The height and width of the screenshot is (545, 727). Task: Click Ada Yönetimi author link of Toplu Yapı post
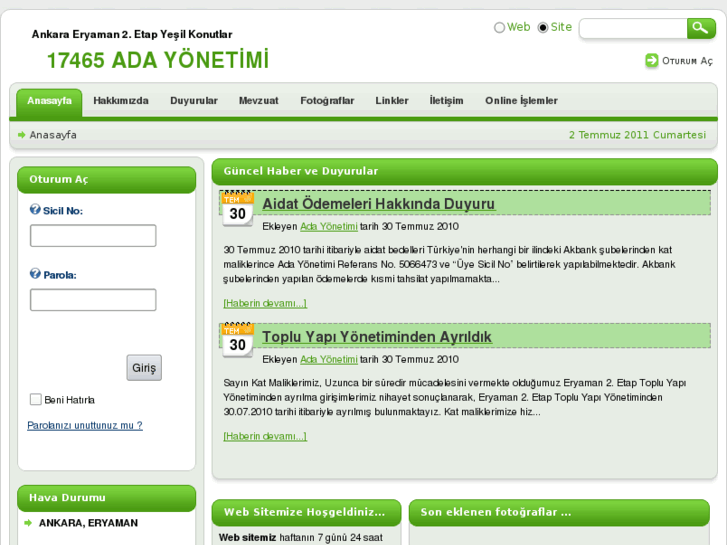(x=329, y=359)
